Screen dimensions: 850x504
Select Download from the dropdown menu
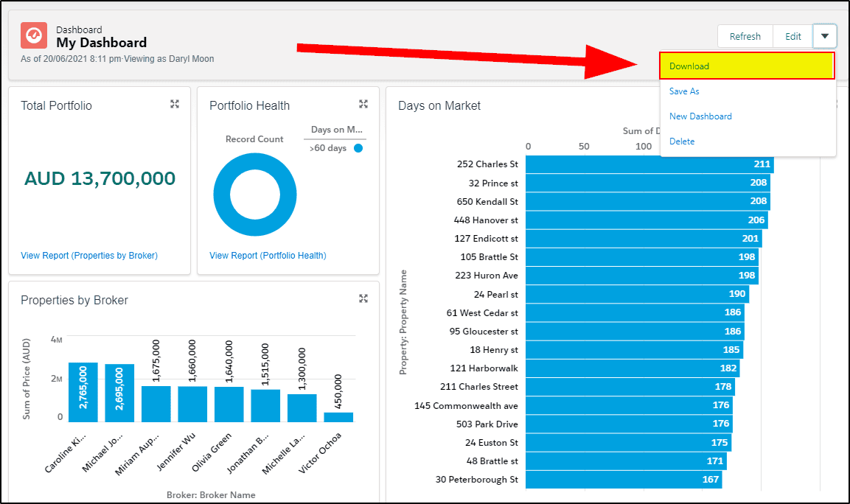point(747,66)
